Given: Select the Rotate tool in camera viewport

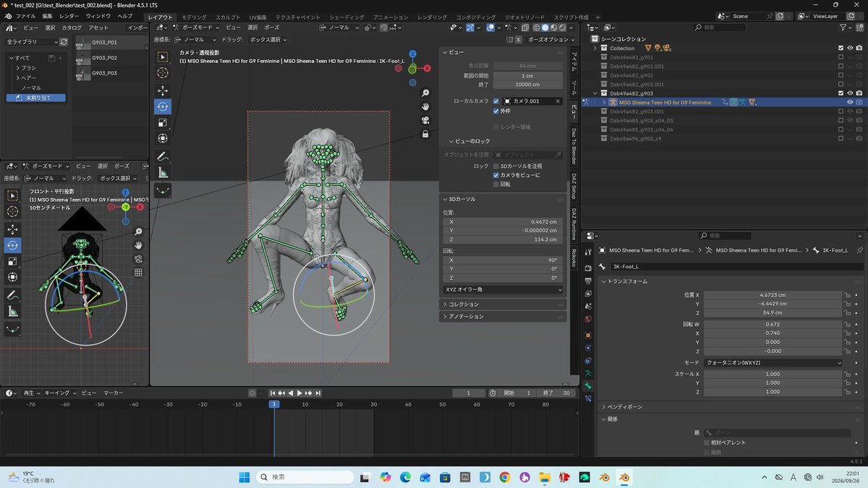Looking at the screenshot, I should pyautogui.click(x=163, y=106).
